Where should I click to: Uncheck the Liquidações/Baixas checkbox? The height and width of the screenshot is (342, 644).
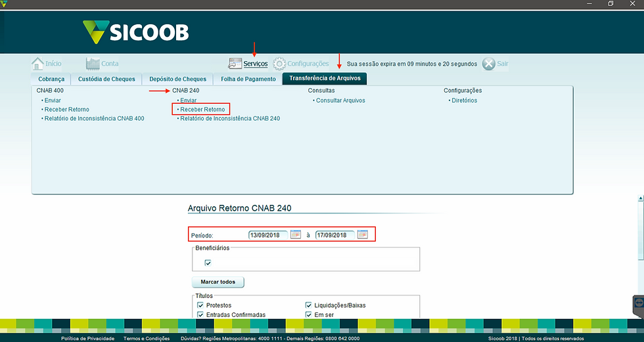[308, 305]
